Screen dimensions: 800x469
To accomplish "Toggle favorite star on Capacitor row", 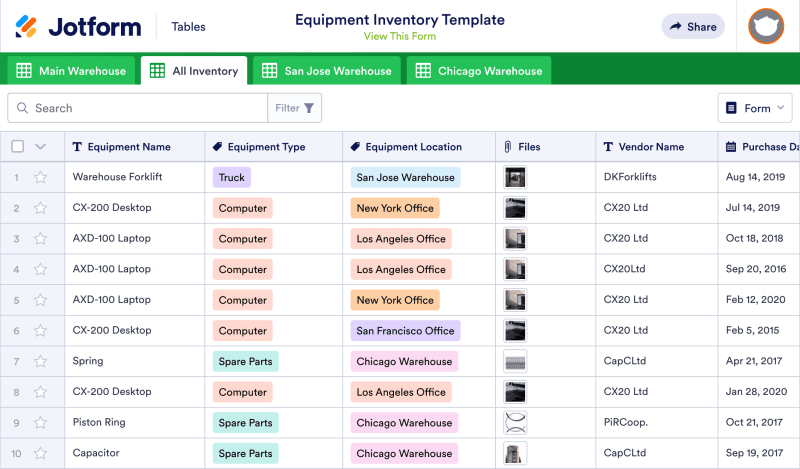I will (x=40, y=454).
